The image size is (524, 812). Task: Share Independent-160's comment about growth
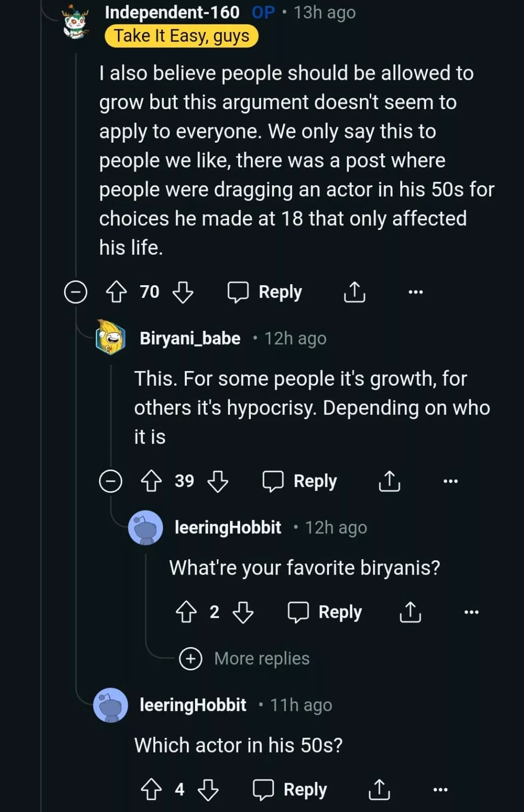coord(354,292)
